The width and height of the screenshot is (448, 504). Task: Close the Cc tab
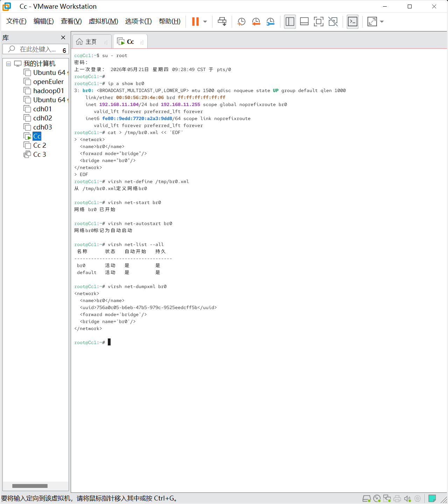[x=142, y=42]
